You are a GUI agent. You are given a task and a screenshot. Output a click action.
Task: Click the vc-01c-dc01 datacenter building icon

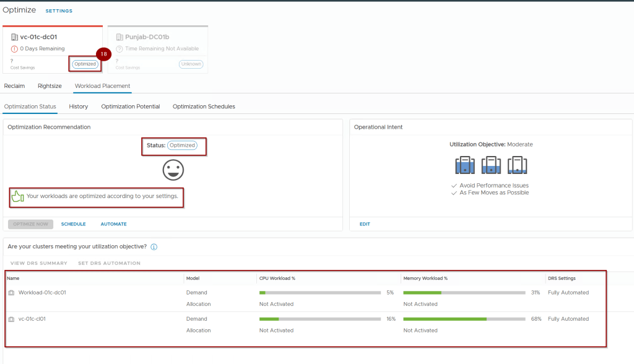pyautogui.click(x=14, y=37)
